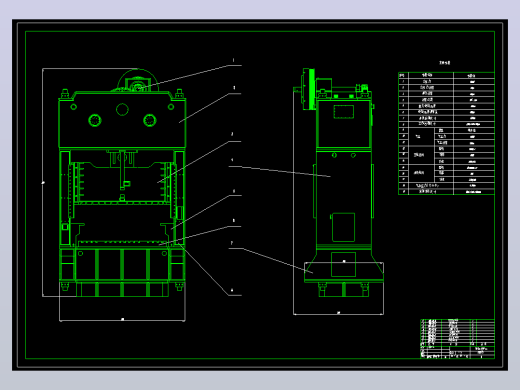Click the right gear circle in the press crown
Viewport: 520px width, 390px height.
point(150,120)
